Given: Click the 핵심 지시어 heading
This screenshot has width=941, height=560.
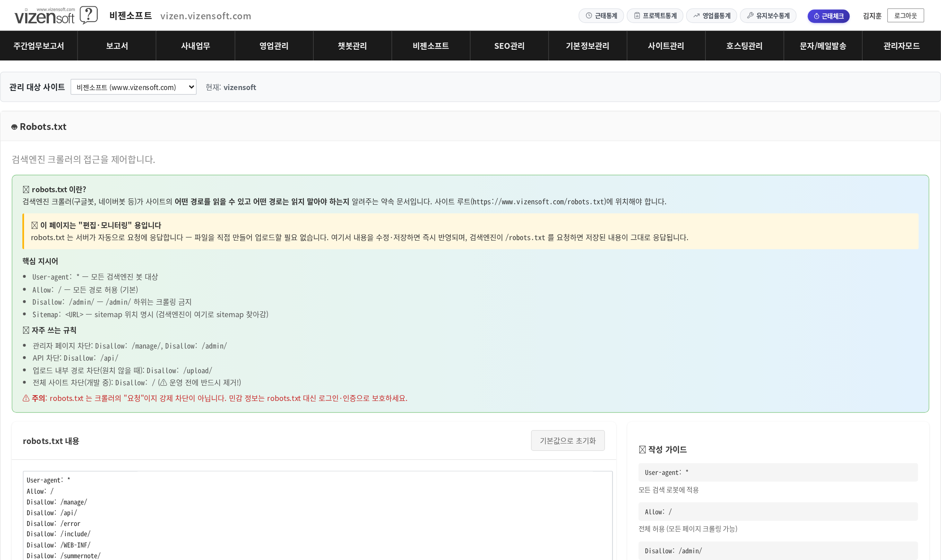Looking at the screenshot, I should pos(40,261).
